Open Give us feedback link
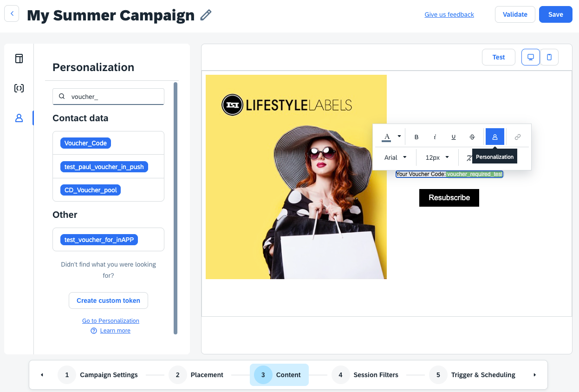Image resolution: width=579 pixels, height=392 pixels. coord(449,14)
